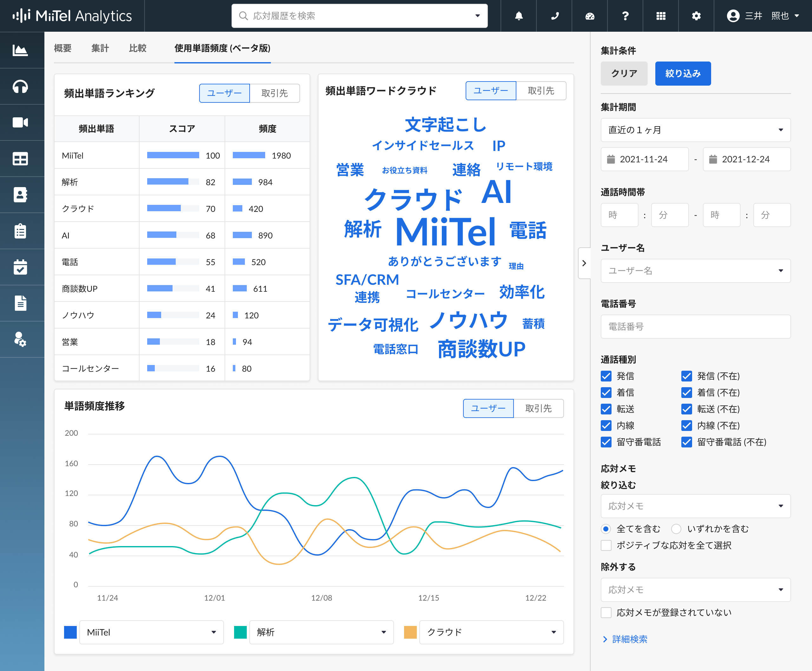
Task: Open the 解析 series dropdown
Action: coord(321,632)
